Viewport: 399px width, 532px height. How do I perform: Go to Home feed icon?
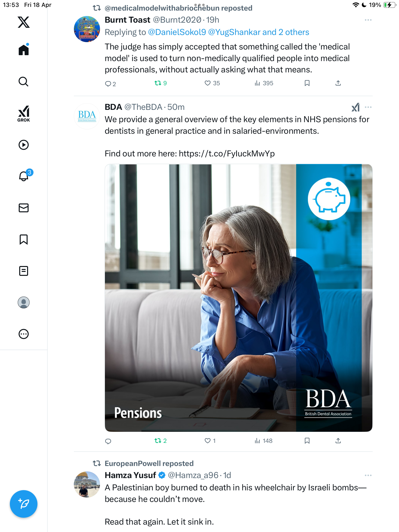[24, 50]
